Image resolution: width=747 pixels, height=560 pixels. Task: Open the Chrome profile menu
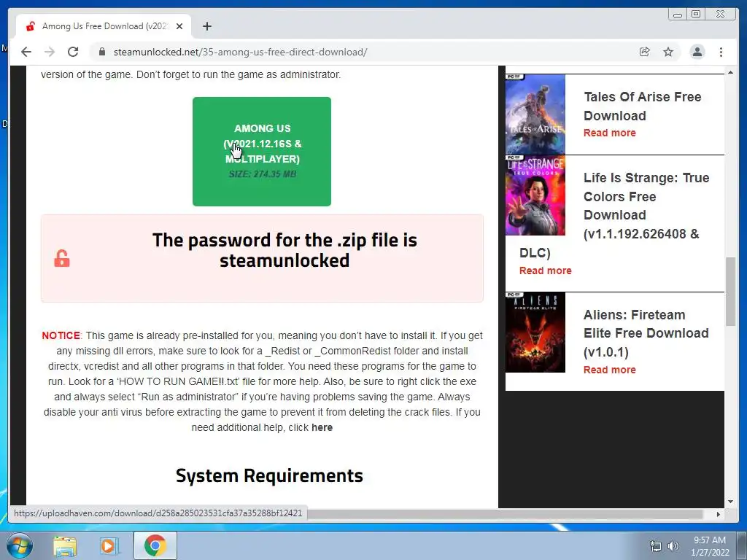pos(697,52)
